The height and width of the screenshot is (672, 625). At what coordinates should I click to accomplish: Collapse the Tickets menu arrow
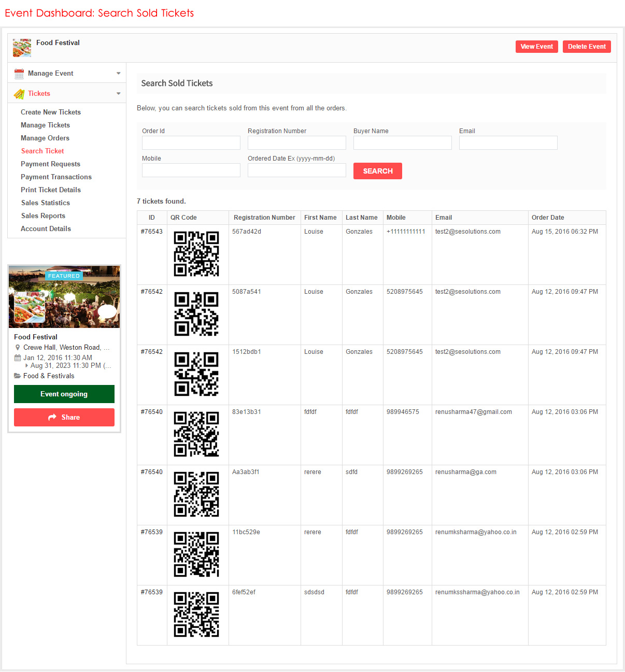[x=118, y=94]
